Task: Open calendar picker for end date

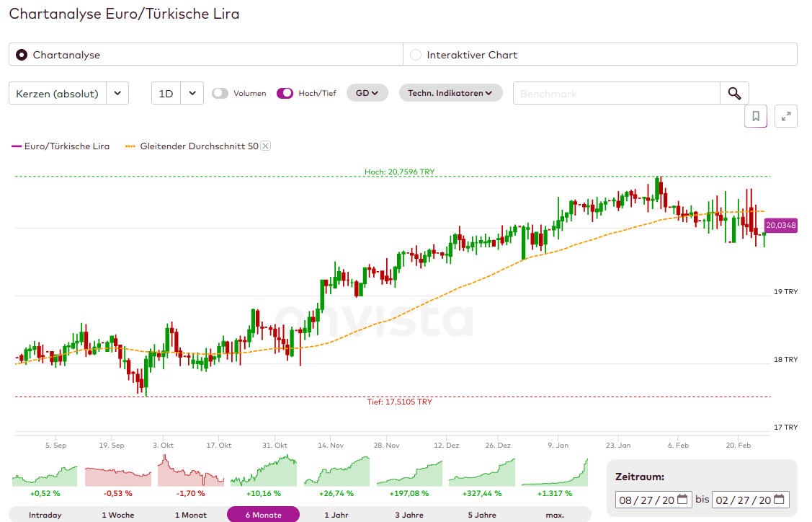Action: tap(780, 500)
